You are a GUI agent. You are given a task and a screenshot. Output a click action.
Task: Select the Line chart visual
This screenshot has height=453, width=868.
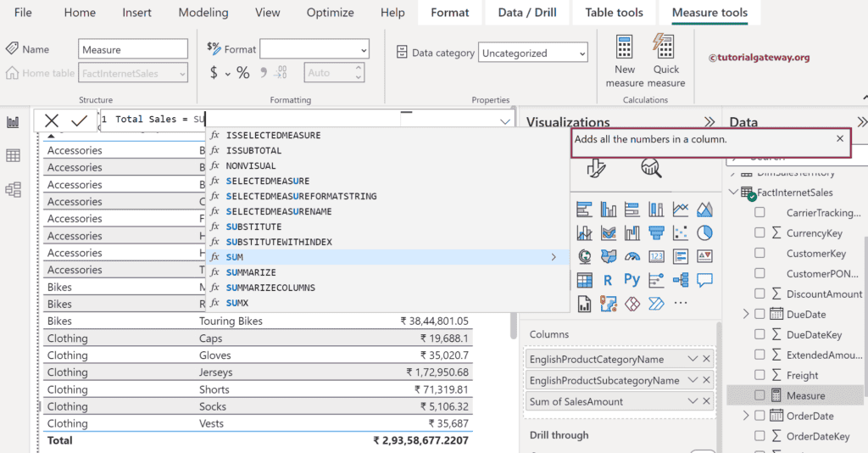point(681,210)
